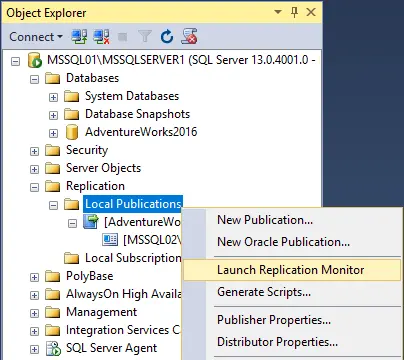Expand the Integration Services Catalogs node
The image size is (404, 360).
(x=34, y=331)
